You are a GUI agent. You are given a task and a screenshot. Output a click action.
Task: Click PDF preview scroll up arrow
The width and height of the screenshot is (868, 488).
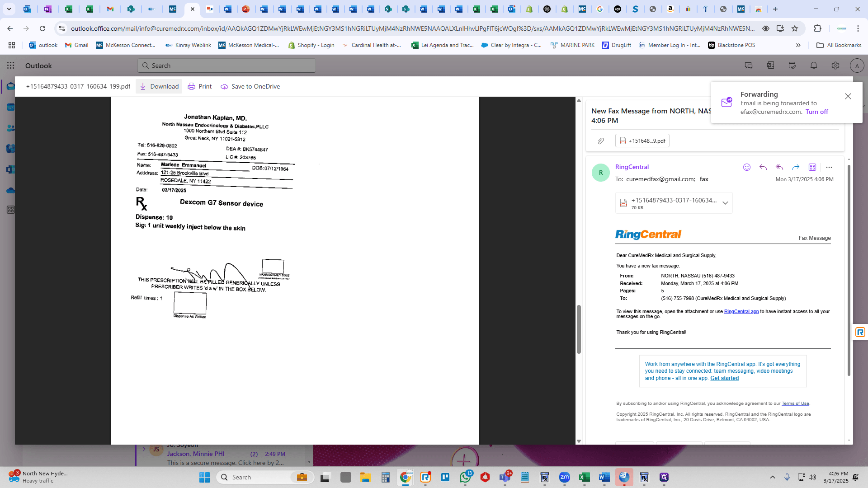pos(579,100)
